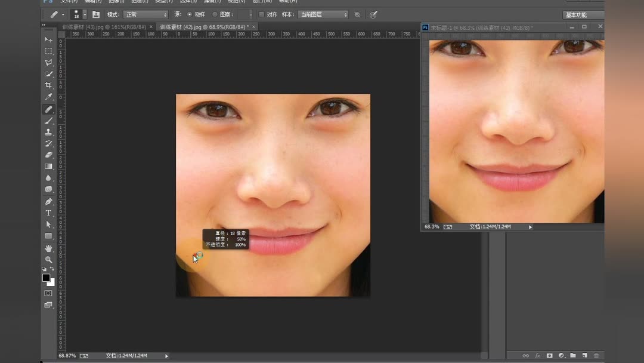Open the 模式 blend mode dropdown

pos(145,14)
